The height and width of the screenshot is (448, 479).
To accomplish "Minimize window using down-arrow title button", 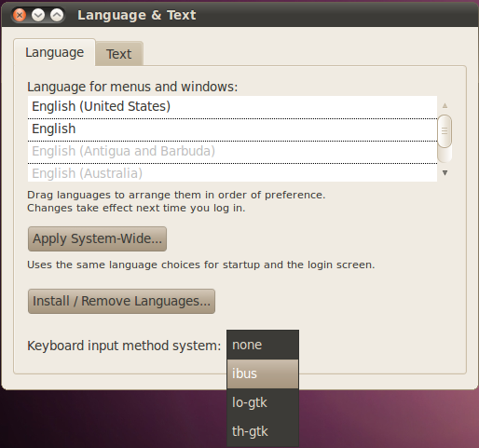I will pyautogui.click(x=38, y=15).
